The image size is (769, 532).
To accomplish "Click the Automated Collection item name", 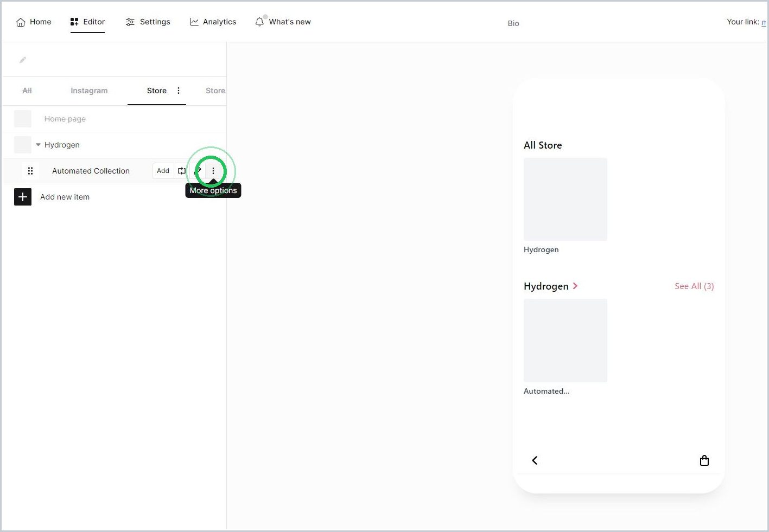I will [91, 171].
